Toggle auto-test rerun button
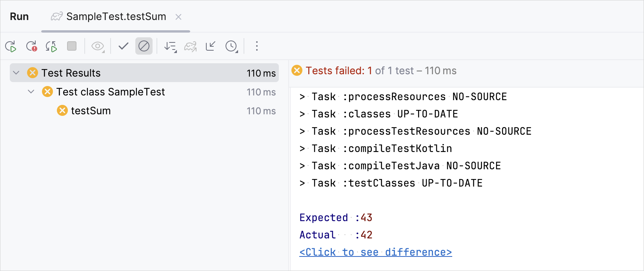Viewport: 644px width, 271px height. click(x=51, y=46)
